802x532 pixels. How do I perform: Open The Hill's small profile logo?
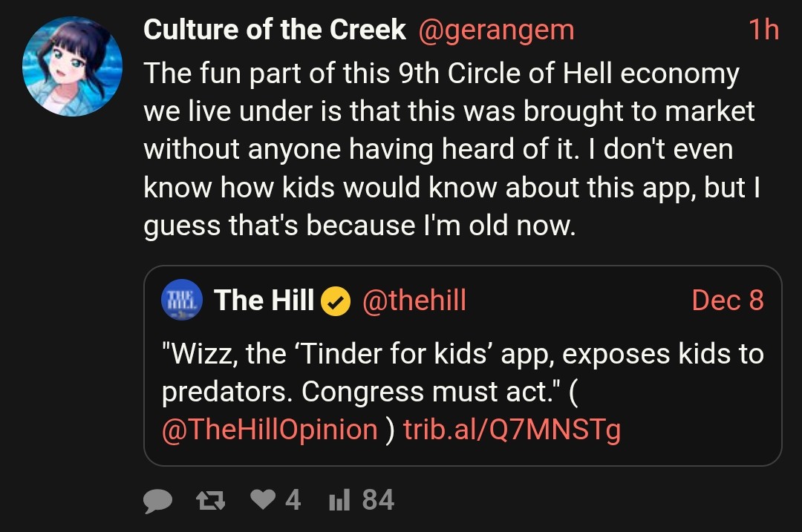[182, 301]
